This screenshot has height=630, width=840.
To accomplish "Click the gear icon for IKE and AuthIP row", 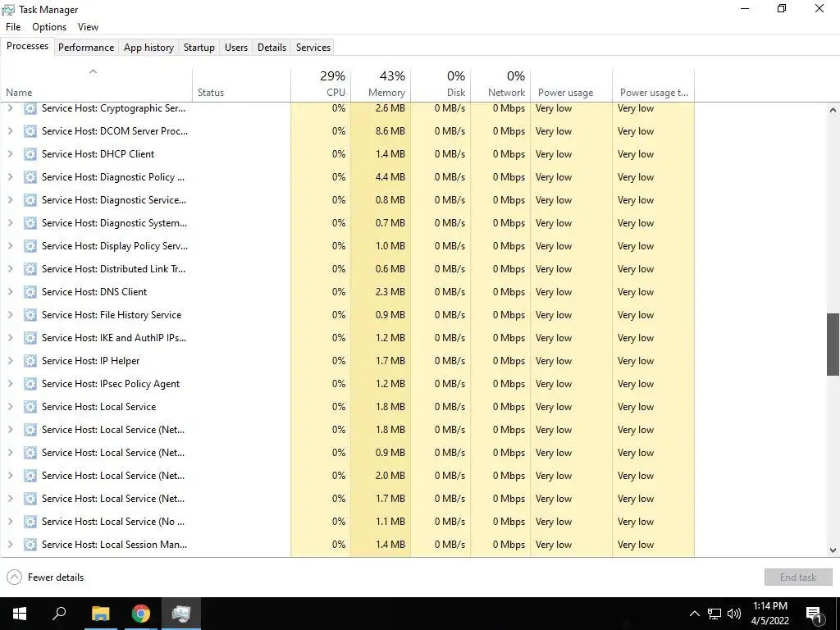I will click(x=30, y=338).
